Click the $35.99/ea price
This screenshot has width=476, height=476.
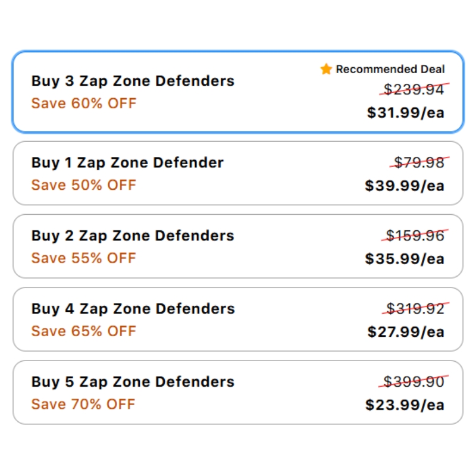[405, 259]
